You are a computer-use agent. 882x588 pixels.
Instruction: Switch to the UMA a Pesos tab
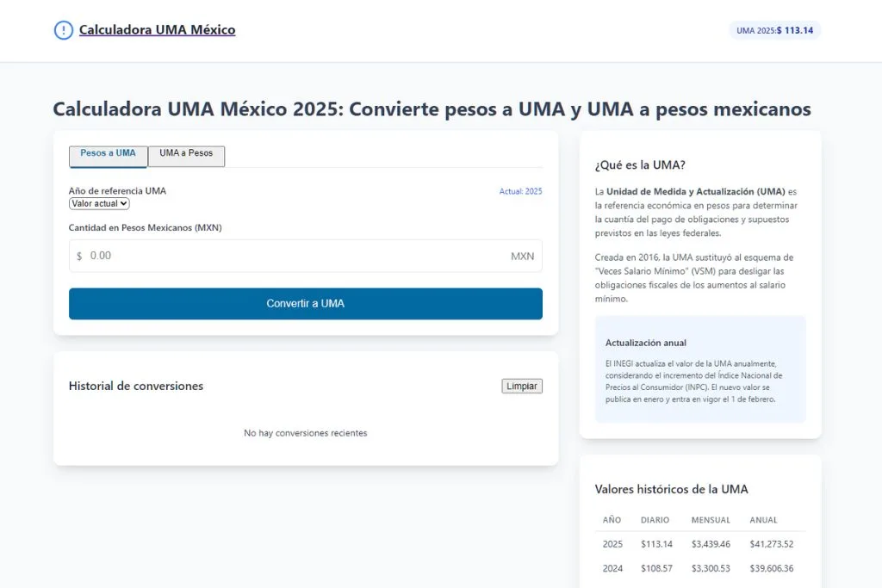pyautogui.click(x=186, y=155)
